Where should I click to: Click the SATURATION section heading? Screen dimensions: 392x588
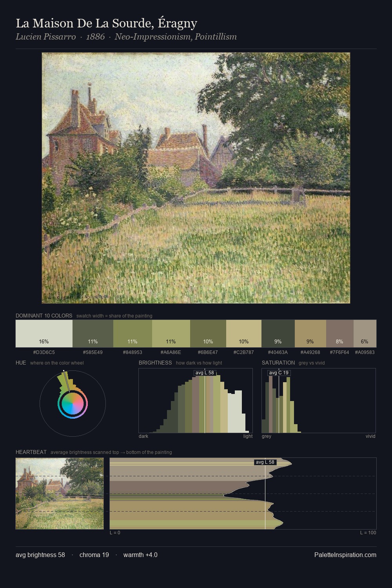point(278,363)
